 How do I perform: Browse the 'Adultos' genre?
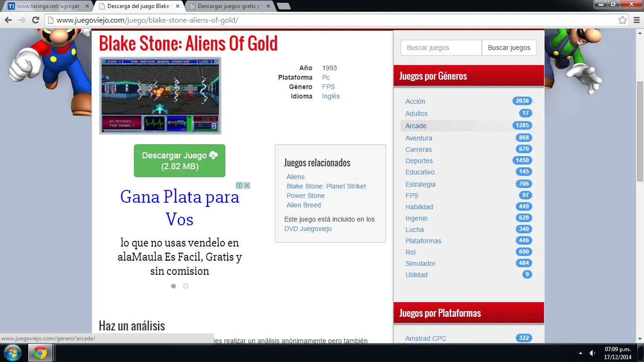(x=416, y=114)
